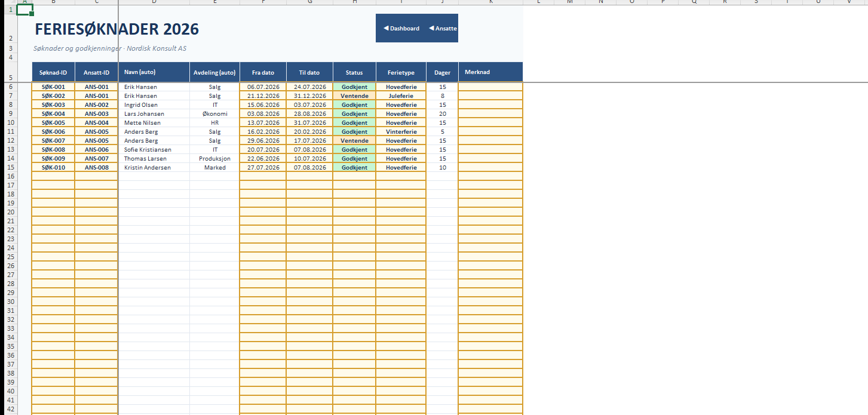Select Juleferie type cell for Erik Hansen

(x=401, y=96)
